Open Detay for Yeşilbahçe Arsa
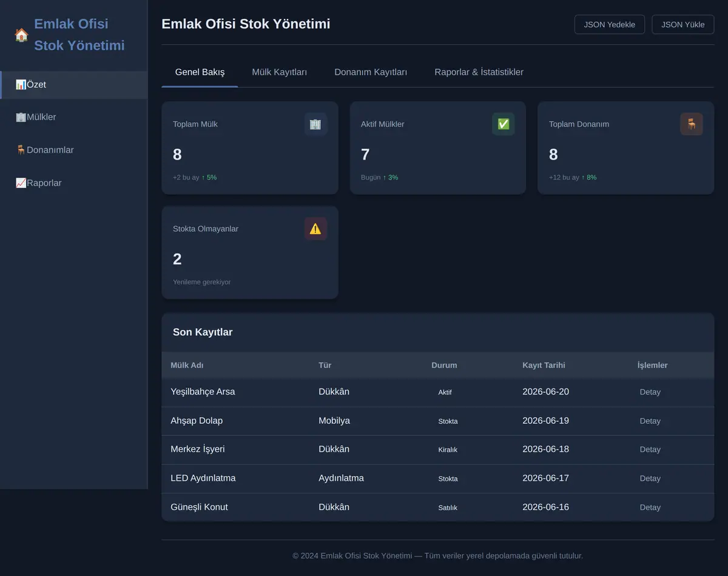The height and width of the screenshot is (576, 728). click(650, 392)
